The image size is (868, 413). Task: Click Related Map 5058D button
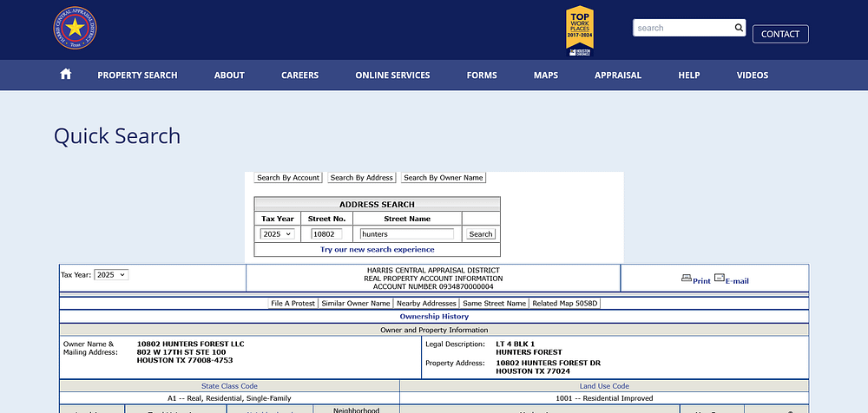click(x=565, y=304)
